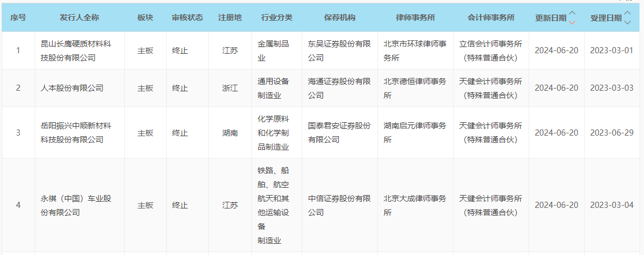The image size is (644, 255).
Task: Click registration place 湖南
Action: [x=230, y=133]
